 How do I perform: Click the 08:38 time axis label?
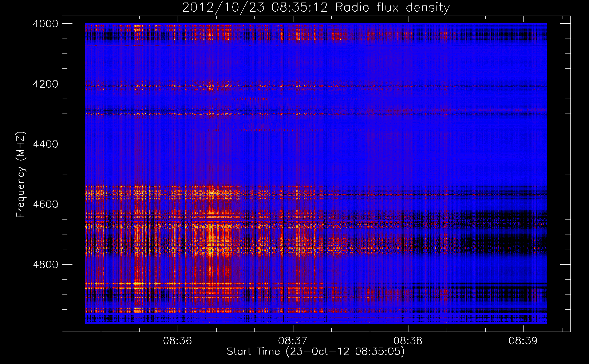click(x=408, y=341)
